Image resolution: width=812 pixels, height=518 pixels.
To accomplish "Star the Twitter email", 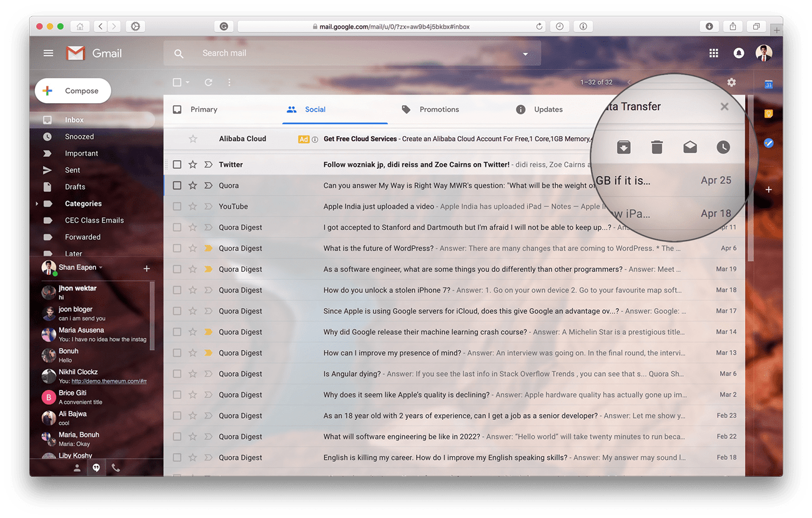I will [x=193, y=164].
